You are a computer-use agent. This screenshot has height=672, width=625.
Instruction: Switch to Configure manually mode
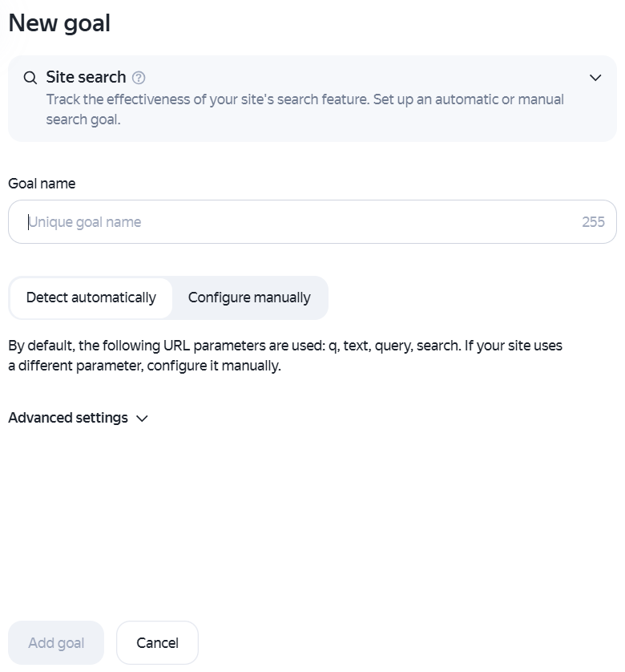(249, 298)
